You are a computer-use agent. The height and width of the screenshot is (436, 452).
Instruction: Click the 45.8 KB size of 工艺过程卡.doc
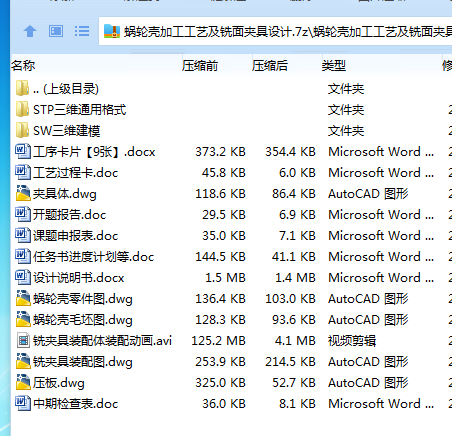pos(224,173)
